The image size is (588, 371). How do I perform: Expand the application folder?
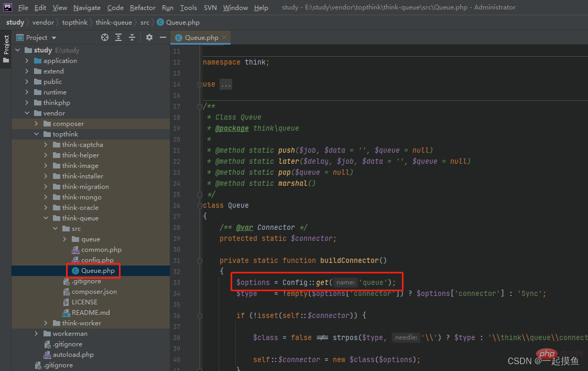click(27, 61)
